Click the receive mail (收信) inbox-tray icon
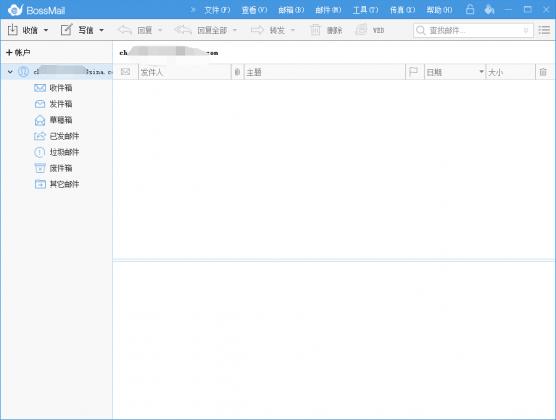The width and height of the screenshot is (556, 420). [x=12, y=30]
